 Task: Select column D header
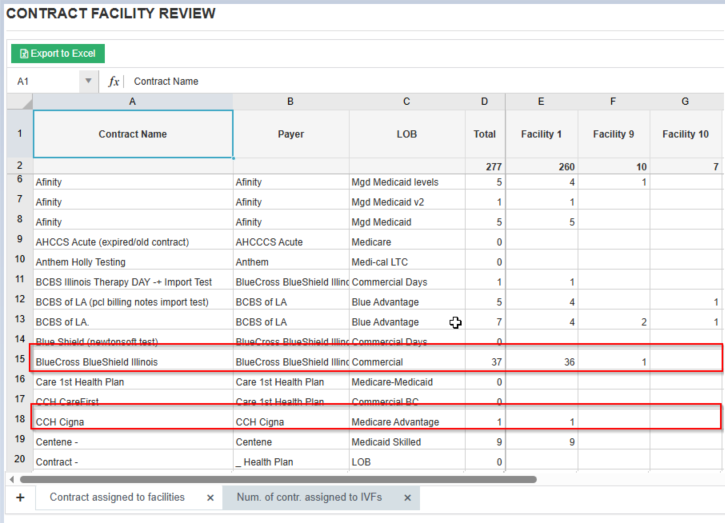tap(485, 102)
